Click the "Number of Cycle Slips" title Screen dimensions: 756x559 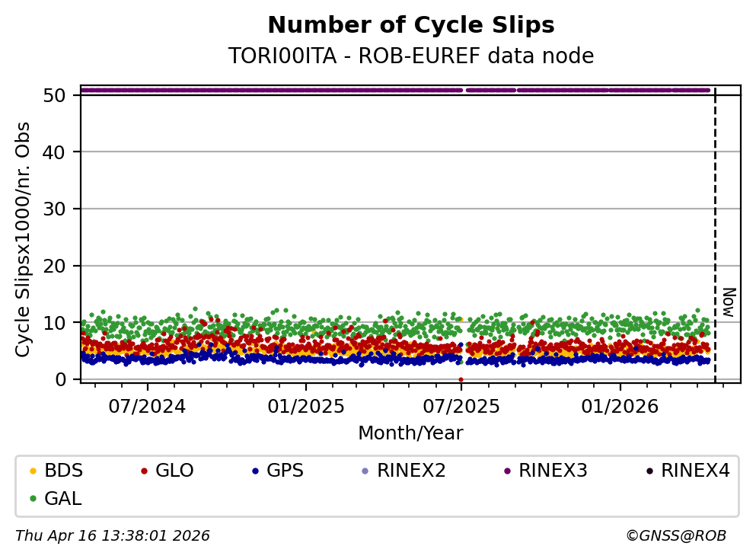pos(411,26)
